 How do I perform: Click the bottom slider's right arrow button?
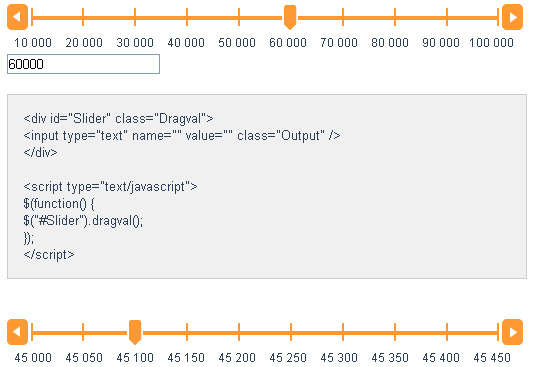click(513, 332)
